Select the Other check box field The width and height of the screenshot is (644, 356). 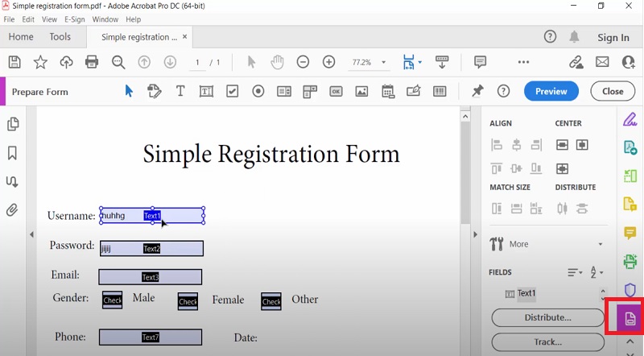click(x=271, y=301)
